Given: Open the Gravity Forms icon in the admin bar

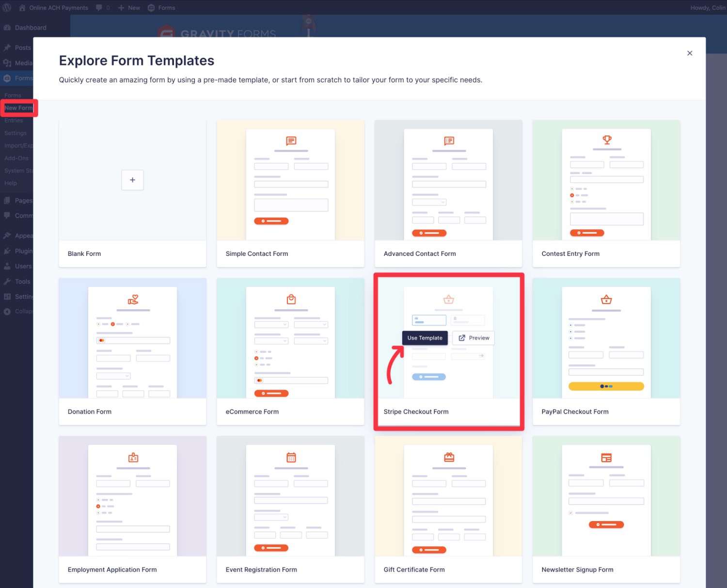Looking at the screenshot, I should tap(152, 7).
